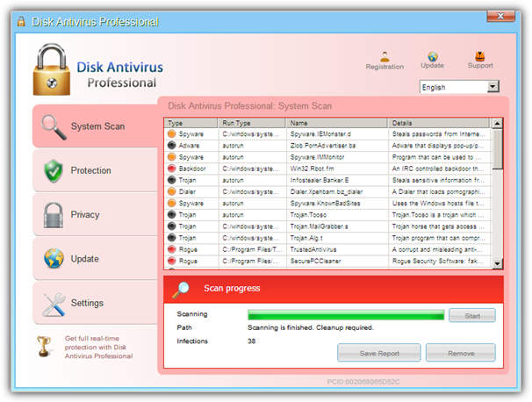This screenshot has width=532, height=402.
Task: Click the green shield Protection icon
Action: click(54, 170)
